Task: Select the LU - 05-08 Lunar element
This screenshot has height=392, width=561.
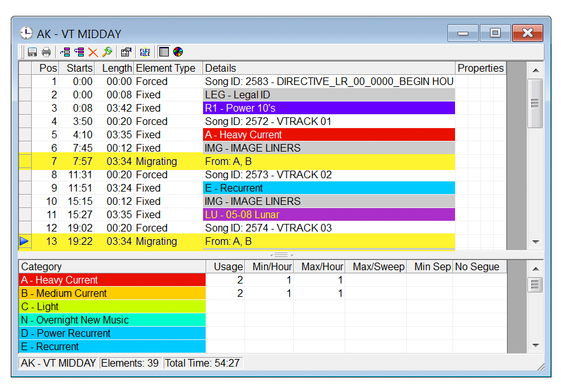Action: coord(329,214)
